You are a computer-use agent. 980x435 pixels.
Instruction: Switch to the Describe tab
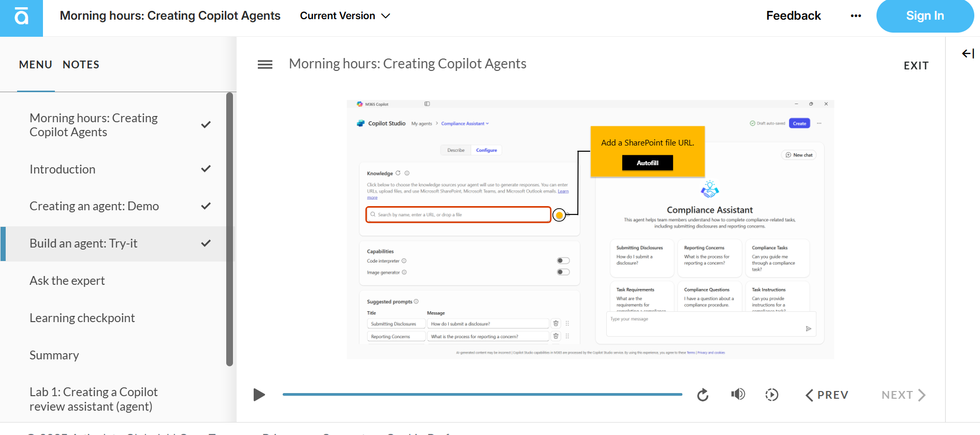click(x=456, y=150)
